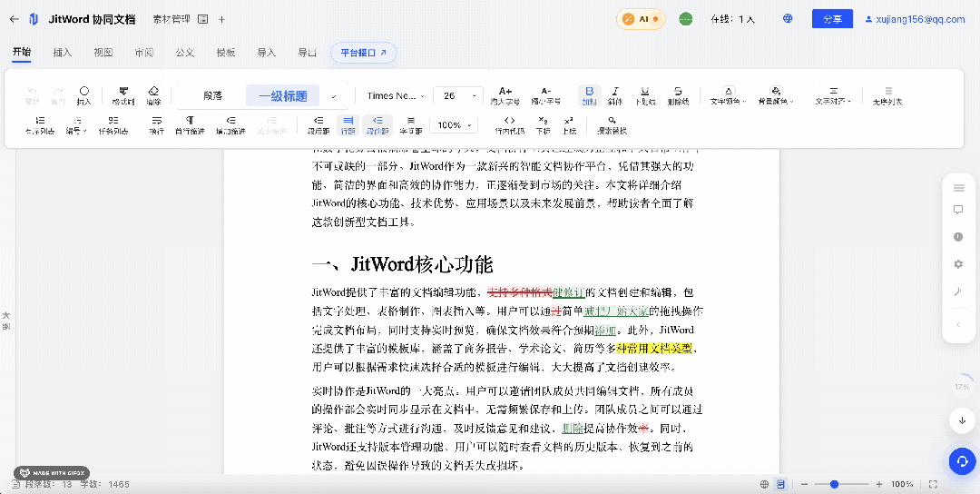Image resolution: width=980 pixels, height=494 pixels.
Task: Enter fullscreen via bottom-right icon
Action: click(933, 484)
